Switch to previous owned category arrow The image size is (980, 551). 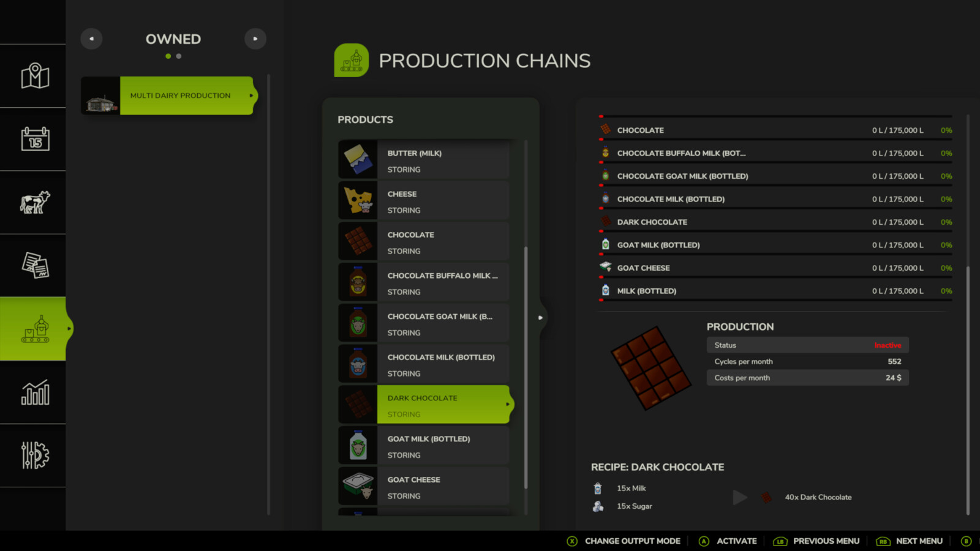point(91,39)
